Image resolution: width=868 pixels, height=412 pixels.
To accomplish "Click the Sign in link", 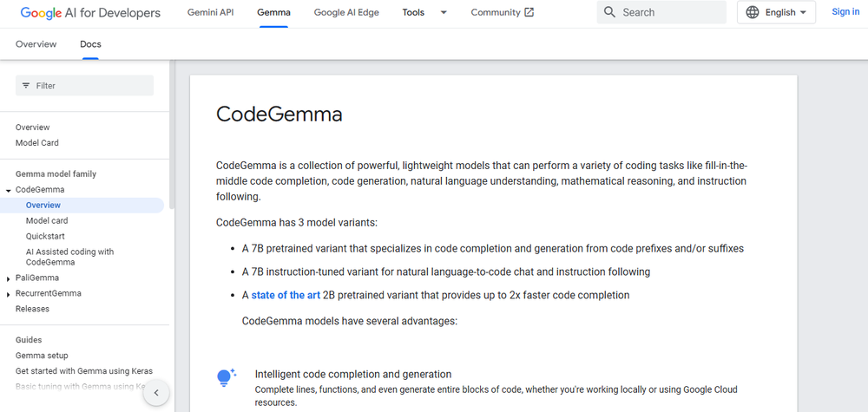I will tap(845, 11).
